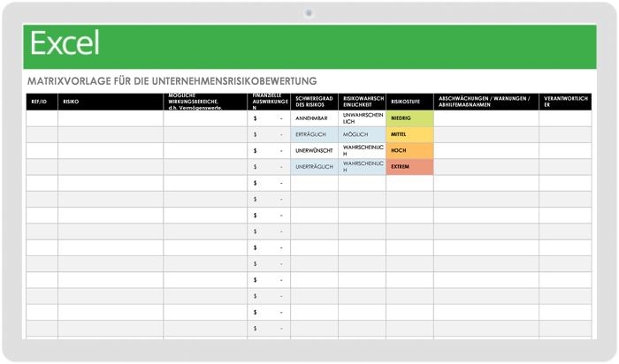The width and height of the screenshot is (619, 364).
Task: Select the RISIKO column header
Action: tap(111, 102)
